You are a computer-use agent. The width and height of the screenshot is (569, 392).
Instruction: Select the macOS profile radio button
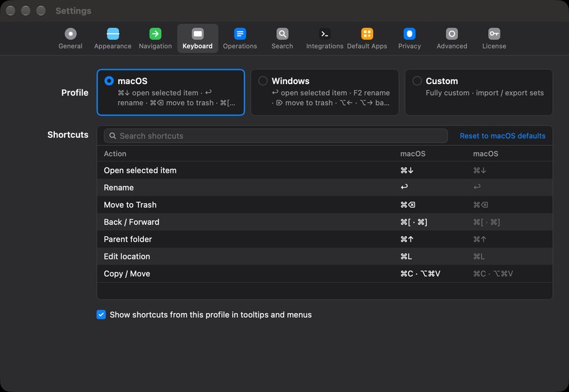coord(109,81)
